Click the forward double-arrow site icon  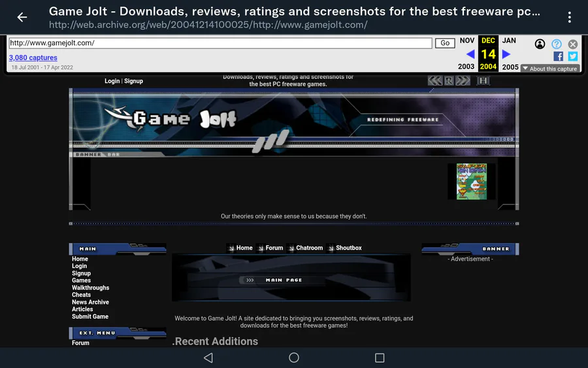[463, 80]
